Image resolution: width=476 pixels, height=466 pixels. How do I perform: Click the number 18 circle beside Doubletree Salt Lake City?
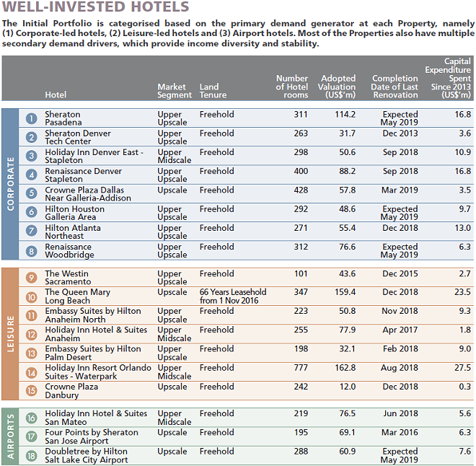tap(31, 456)
